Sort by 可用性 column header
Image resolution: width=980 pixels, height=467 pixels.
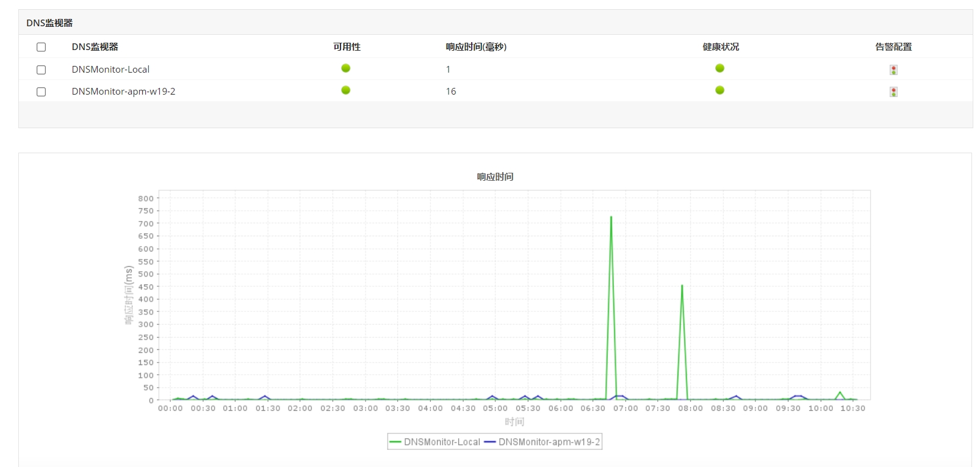coord(347,47)
